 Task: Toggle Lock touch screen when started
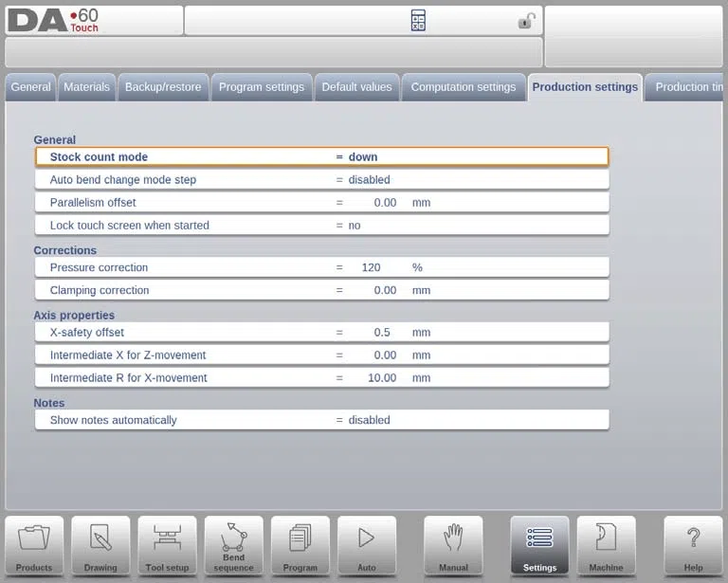click(321, 225)
